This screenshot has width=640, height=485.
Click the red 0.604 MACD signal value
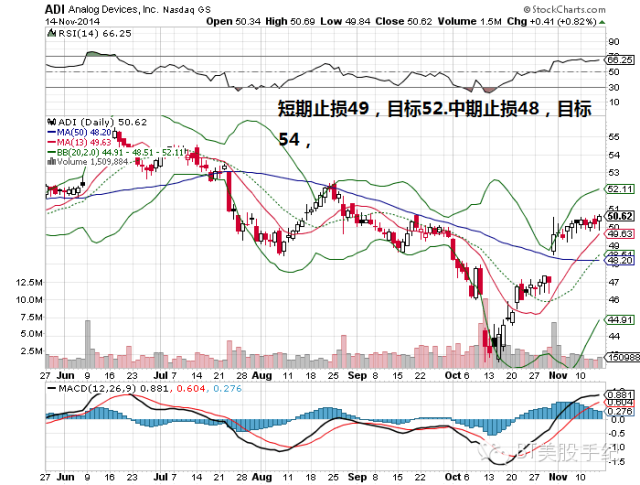point(191,388)
